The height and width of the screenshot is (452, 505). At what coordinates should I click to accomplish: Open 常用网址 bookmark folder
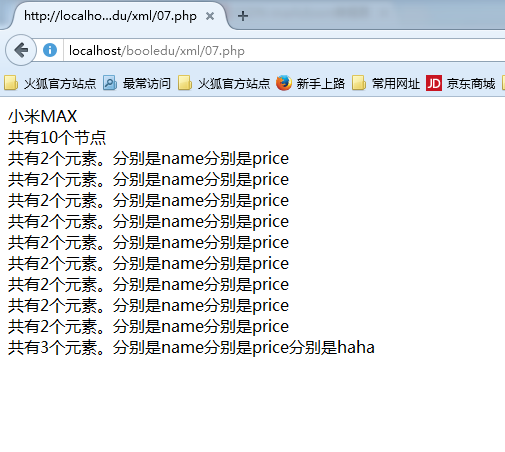[386, 83]
